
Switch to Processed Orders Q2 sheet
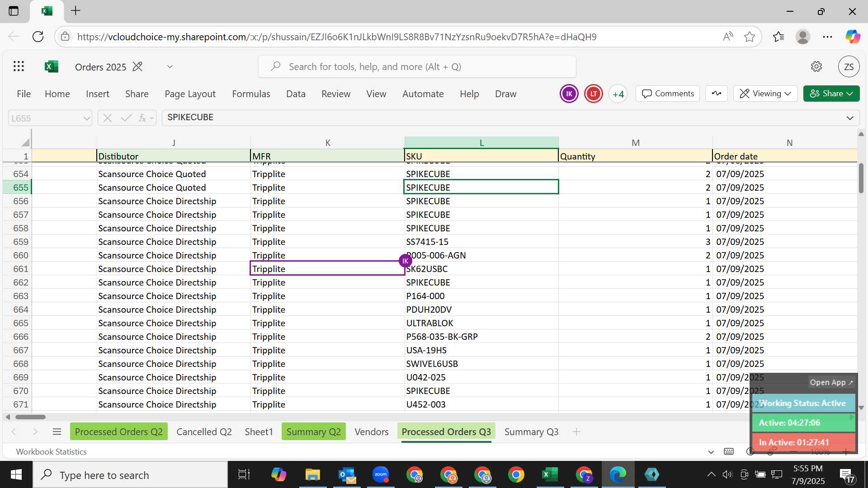coord(119,432)
